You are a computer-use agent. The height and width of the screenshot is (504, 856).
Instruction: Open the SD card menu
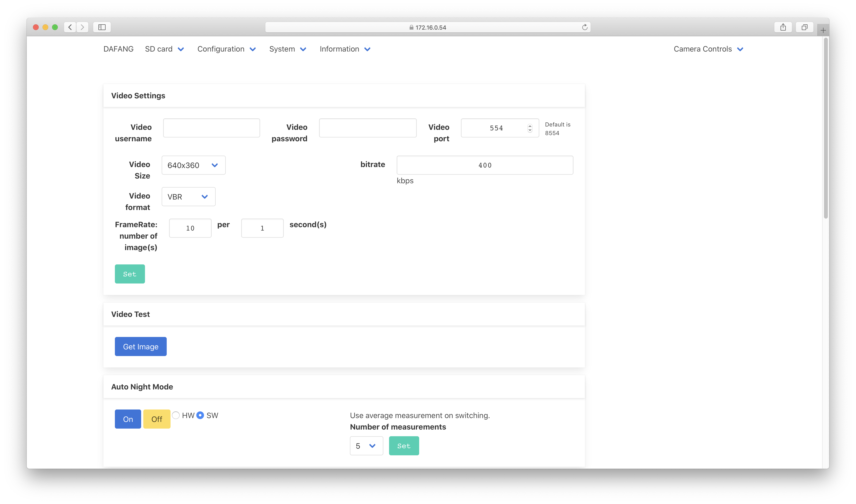[165, 49]
